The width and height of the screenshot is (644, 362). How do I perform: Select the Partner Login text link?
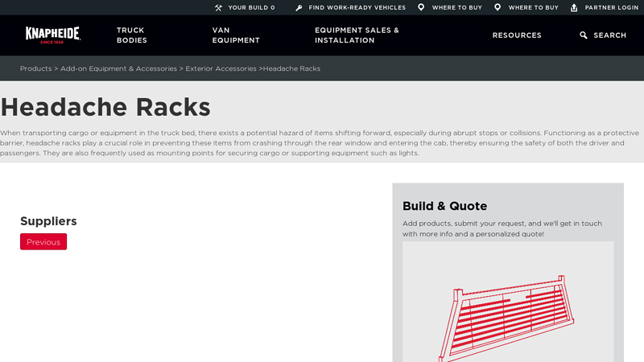click(611, 7)
